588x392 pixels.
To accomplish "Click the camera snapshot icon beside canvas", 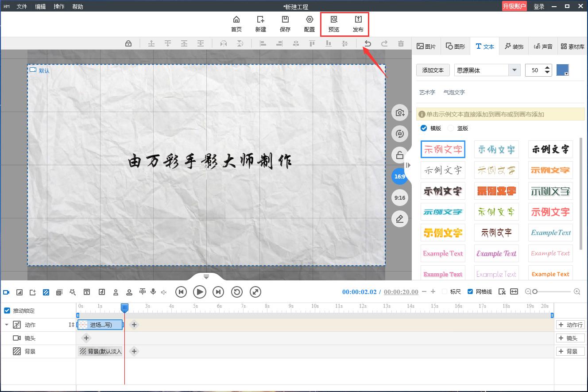I will pyautogui.click(x=400, y=113).
